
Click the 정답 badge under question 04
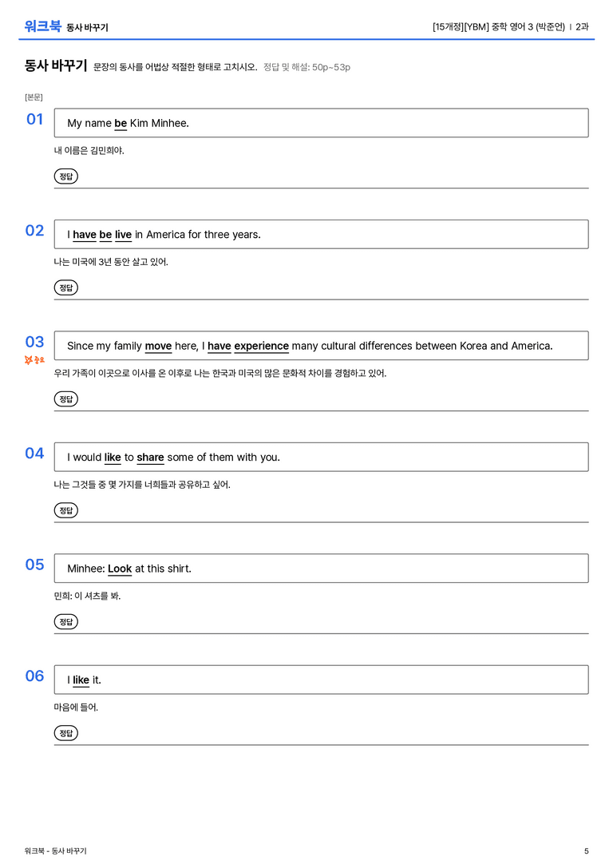[65, 509]
